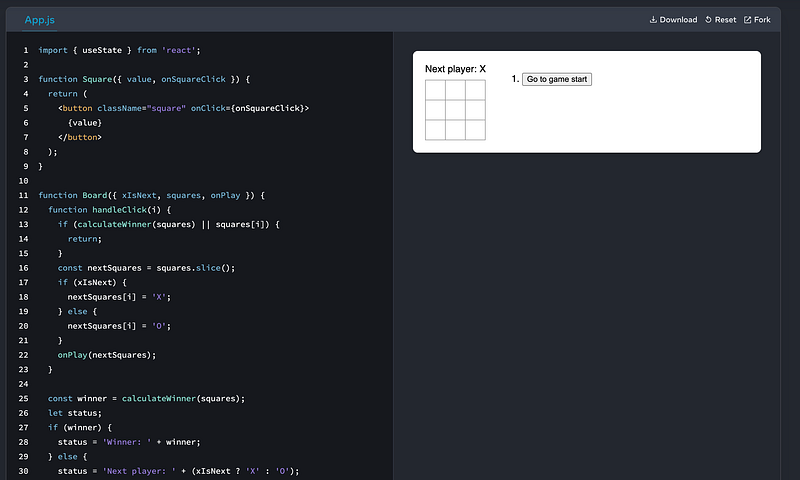Click the top-left square of the board
This screenshot has height=480, width=800.
click(435, 91)
